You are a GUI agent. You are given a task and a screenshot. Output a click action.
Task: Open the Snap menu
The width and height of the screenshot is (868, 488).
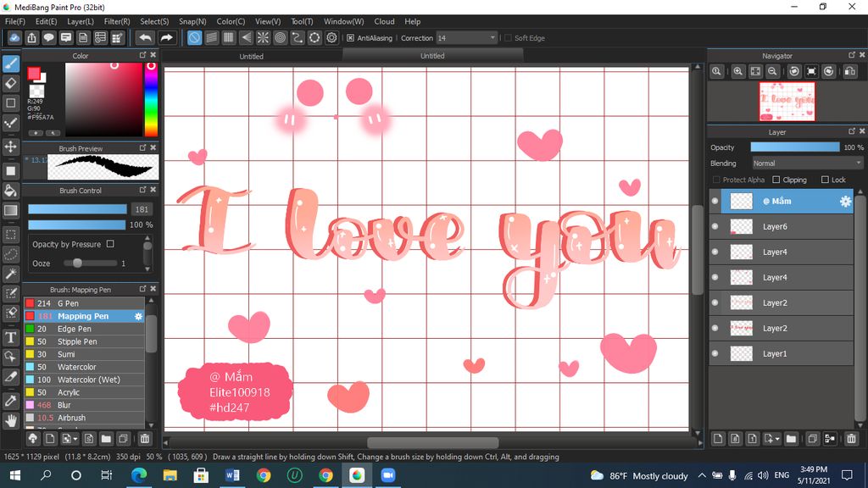tap(192, 21)
